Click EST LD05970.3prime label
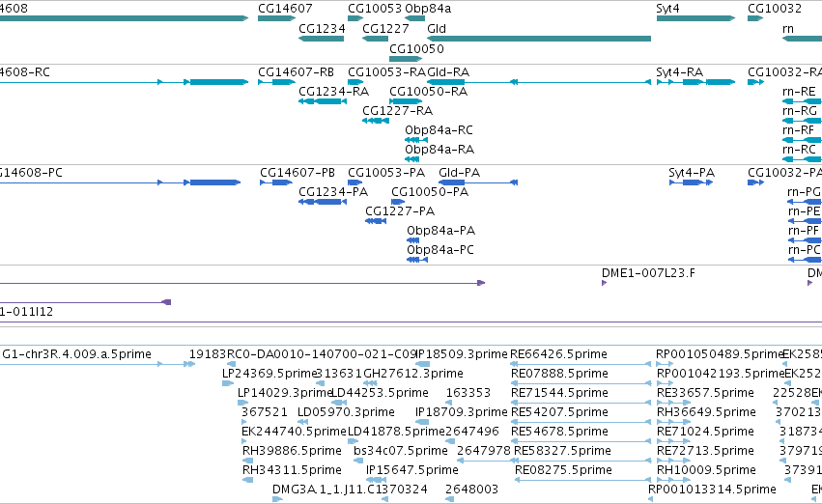This screenshot has width=822, height=504. 346,412
